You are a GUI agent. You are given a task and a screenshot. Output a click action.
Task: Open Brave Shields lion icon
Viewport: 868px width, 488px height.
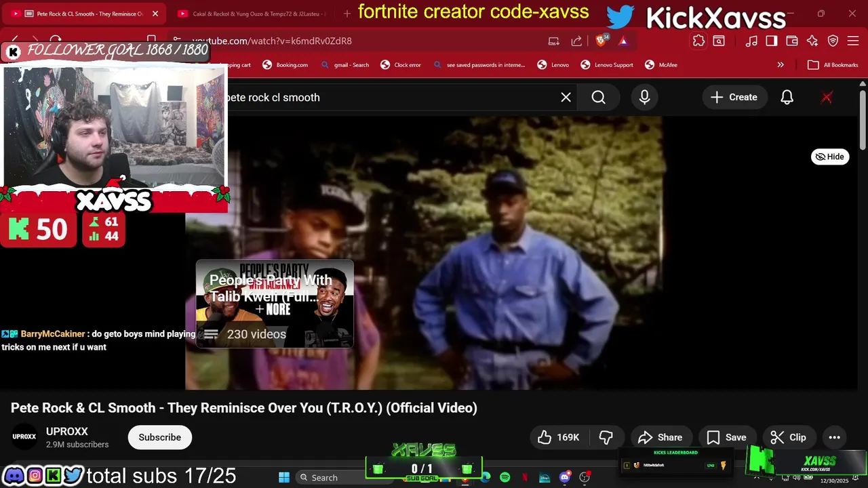click(600, 41)
